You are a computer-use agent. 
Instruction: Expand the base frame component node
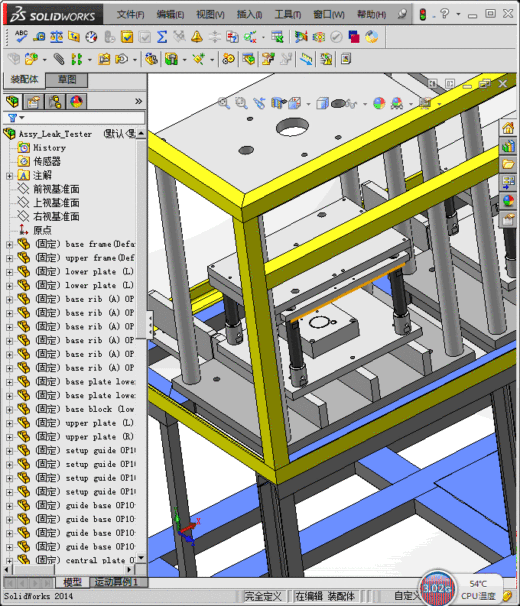9,245
